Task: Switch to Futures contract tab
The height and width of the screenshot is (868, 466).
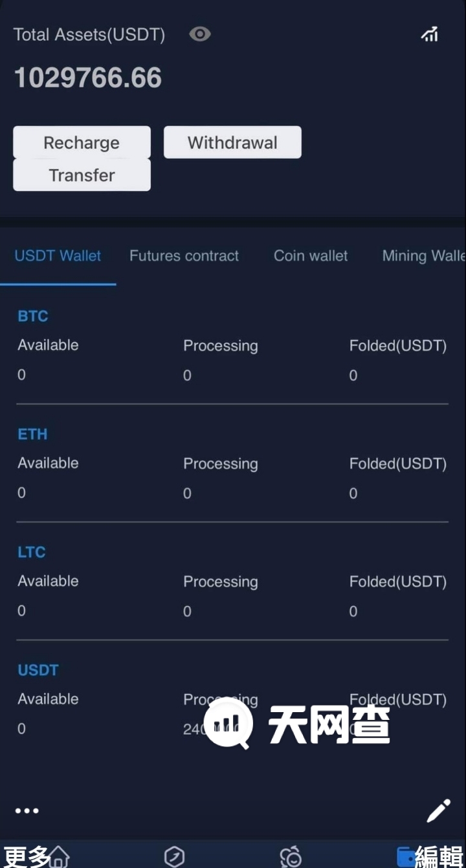Action: [x=184, y=256]
